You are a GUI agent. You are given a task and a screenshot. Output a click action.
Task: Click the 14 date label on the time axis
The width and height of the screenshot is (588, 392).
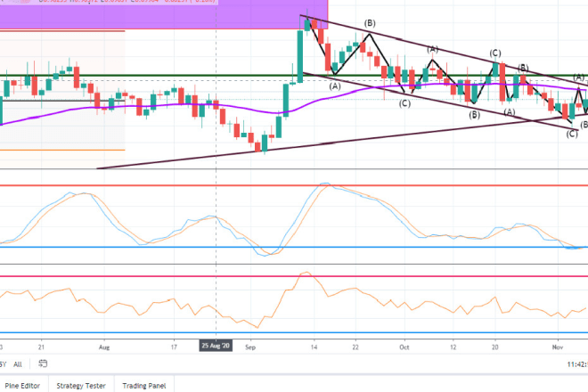(314, 347)
